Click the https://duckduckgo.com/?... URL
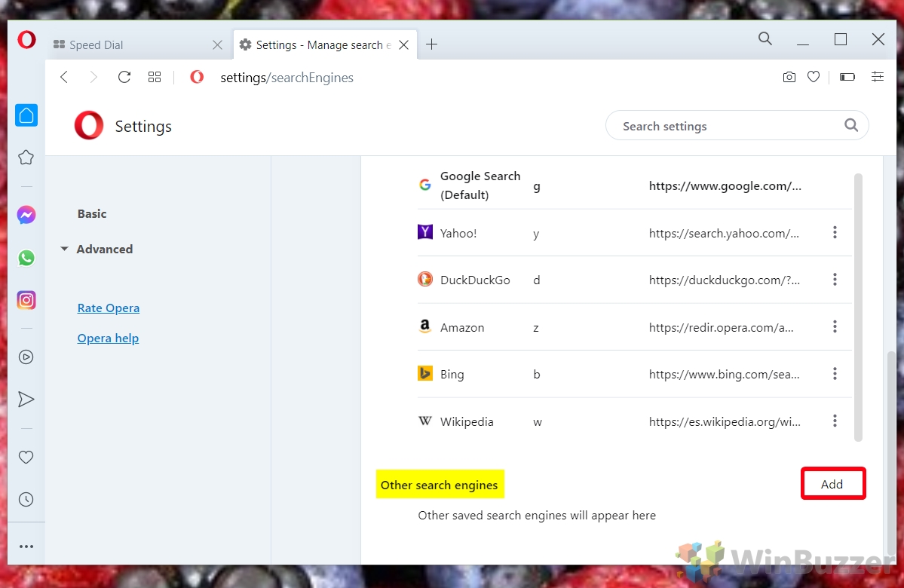 click(x=725, y=280)
